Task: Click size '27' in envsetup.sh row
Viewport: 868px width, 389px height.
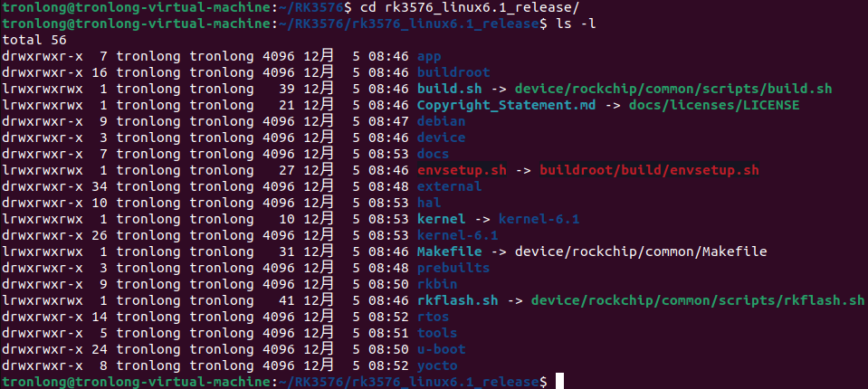Action: [x=286, y=170]
